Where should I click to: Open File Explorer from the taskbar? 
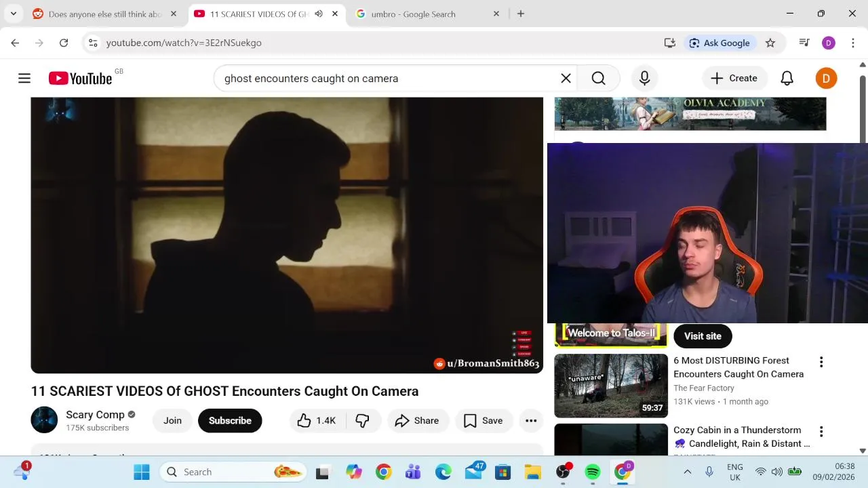point(533,472)
